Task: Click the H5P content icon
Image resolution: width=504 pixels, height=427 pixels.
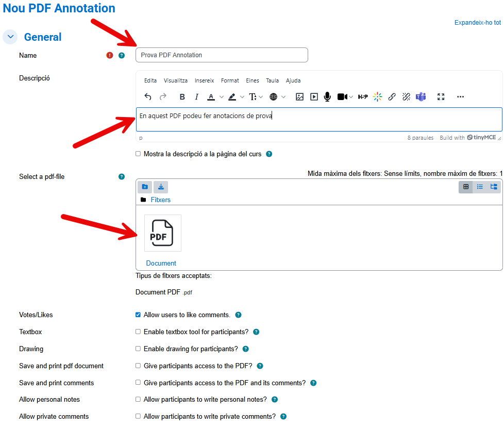Action: click(363, 97)
